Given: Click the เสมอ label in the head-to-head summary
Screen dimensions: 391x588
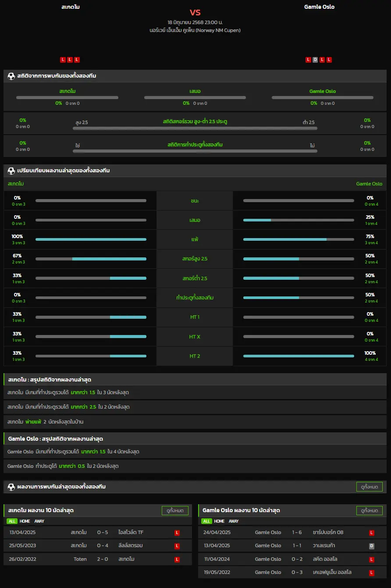Looking at the screenshot, I should pos(195,91).
